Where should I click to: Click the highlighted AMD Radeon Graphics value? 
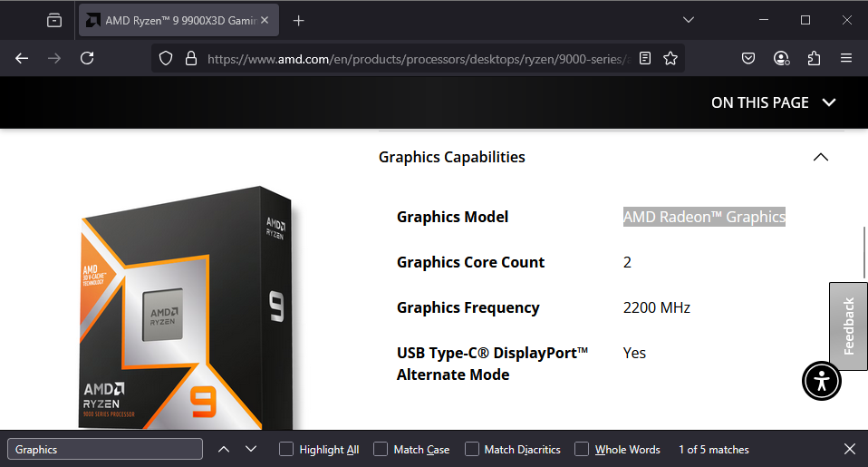tap(704, 217)
